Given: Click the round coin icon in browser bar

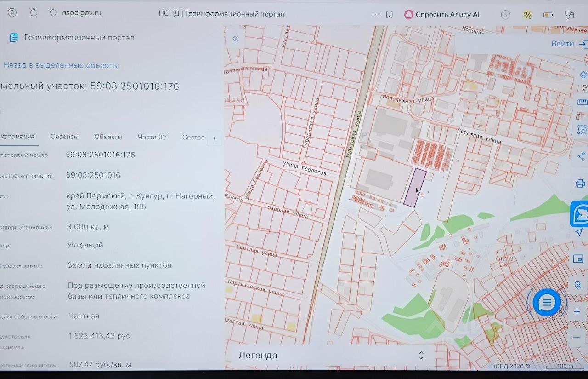Looking at the screenshot, I should pyautogui.click(x=505, y=15).
